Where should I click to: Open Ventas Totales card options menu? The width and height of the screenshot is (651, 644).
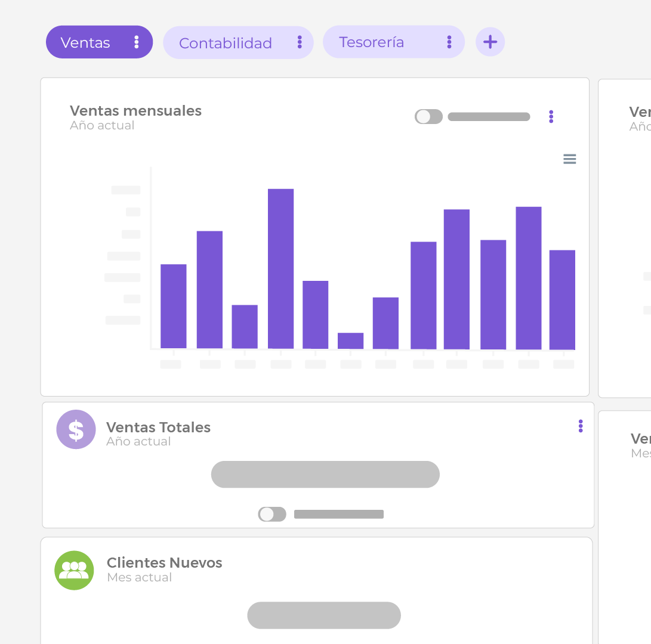581,426
